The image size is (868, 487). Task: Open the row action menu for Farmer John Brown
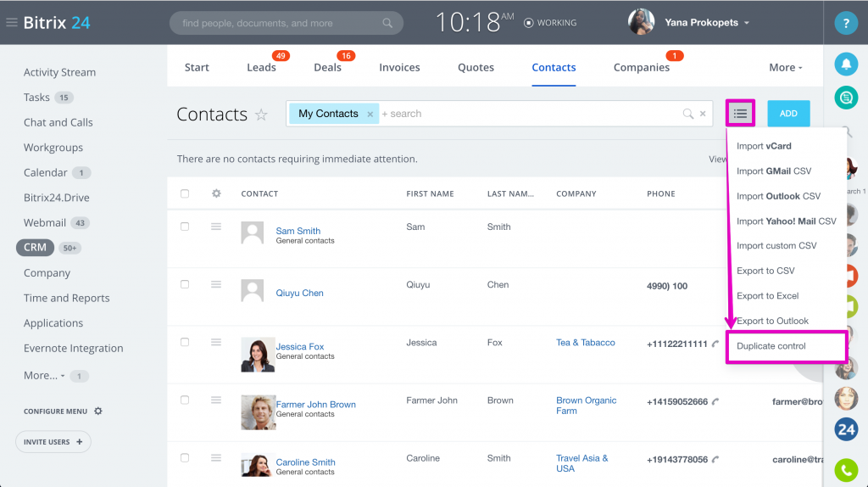tap(216, 400)
